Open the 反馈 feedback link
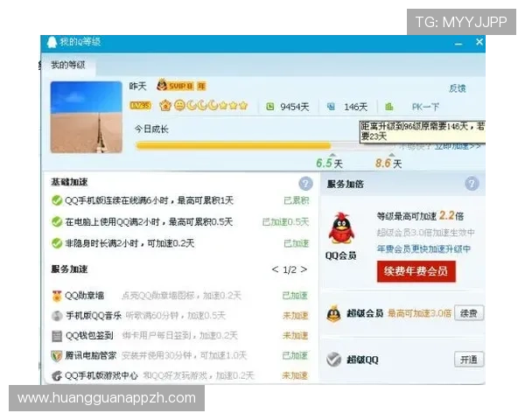Screen dimensions: 525x420 457,88
